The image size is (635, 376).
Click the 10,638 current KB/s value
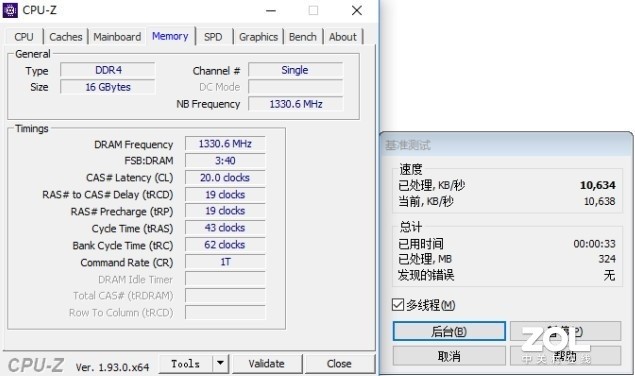click(599, 201)
